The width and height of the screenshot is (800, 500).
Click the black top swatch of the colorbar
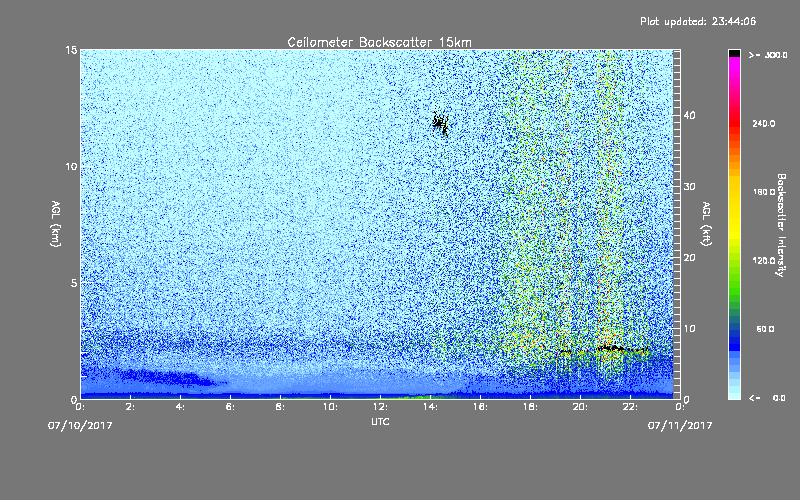tap(734, 53)
